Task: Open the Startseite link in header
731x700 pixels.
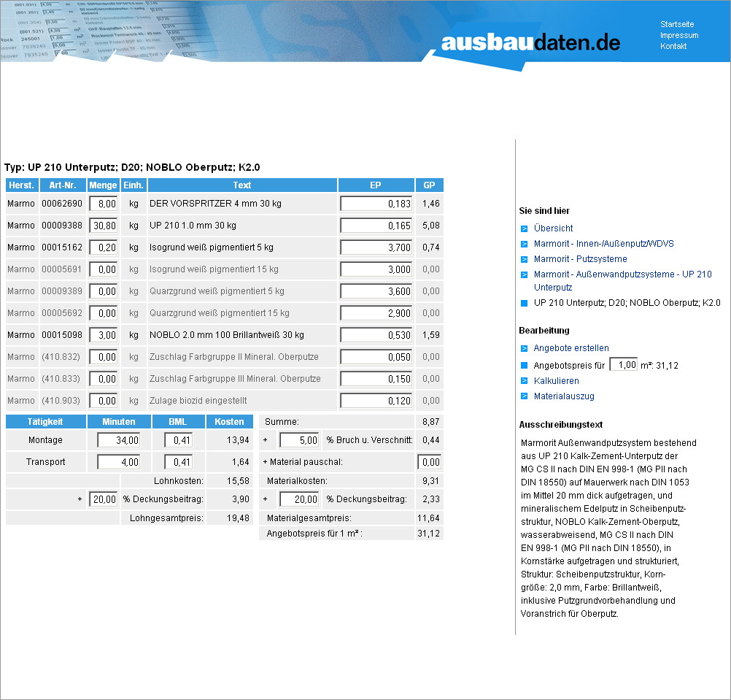Action: pos(677,24)
